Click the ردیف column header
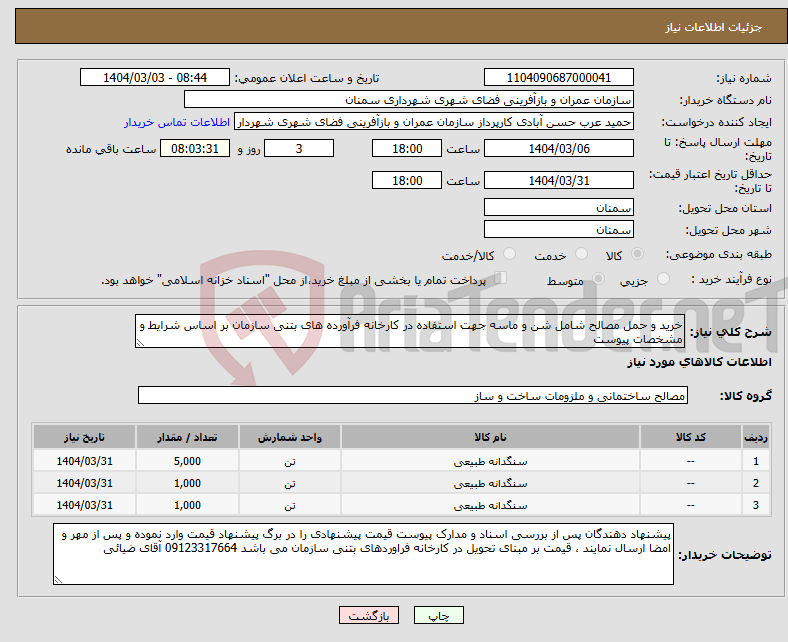This screenshot has height=642, width=788. point(756,437)
